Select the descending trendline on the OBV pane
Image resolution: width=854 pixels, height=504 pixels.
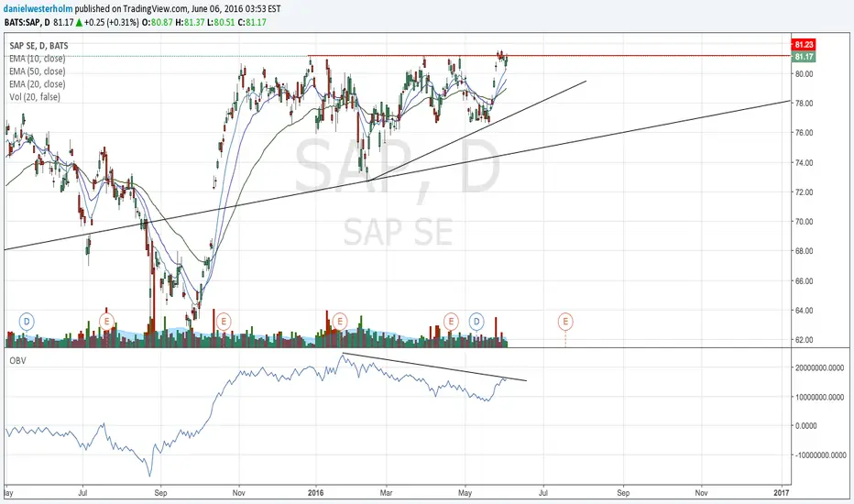click(x=434, y=367)
